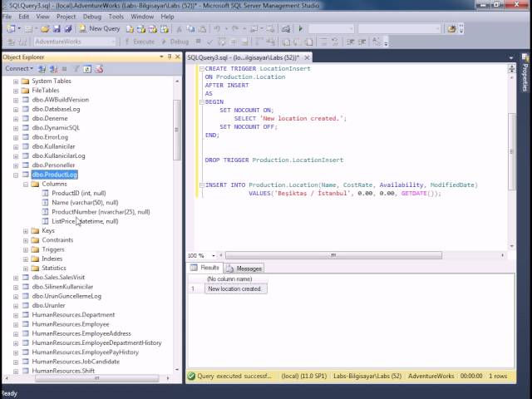Open the Debug menu
Image resolution: width=532 pixels, height=399 pixels.
click(92, 17)
